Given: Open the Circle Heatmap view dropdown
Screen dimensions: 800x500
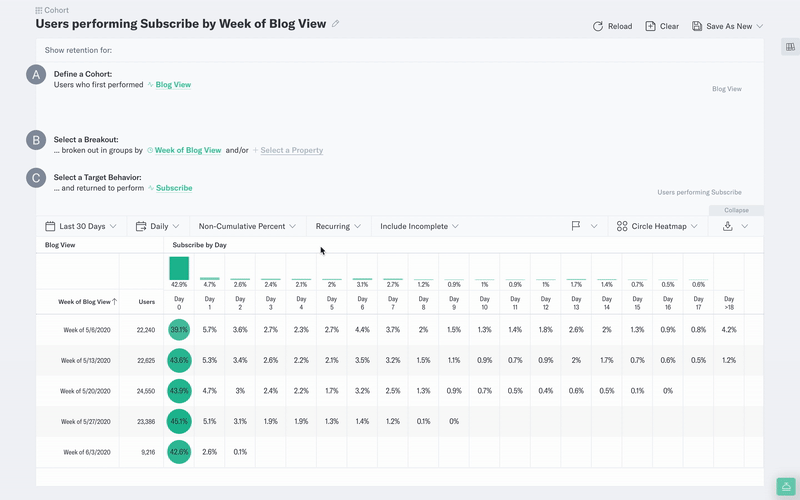Looking at the screenshot, I should pyautogui.click(x=657, y=226).
